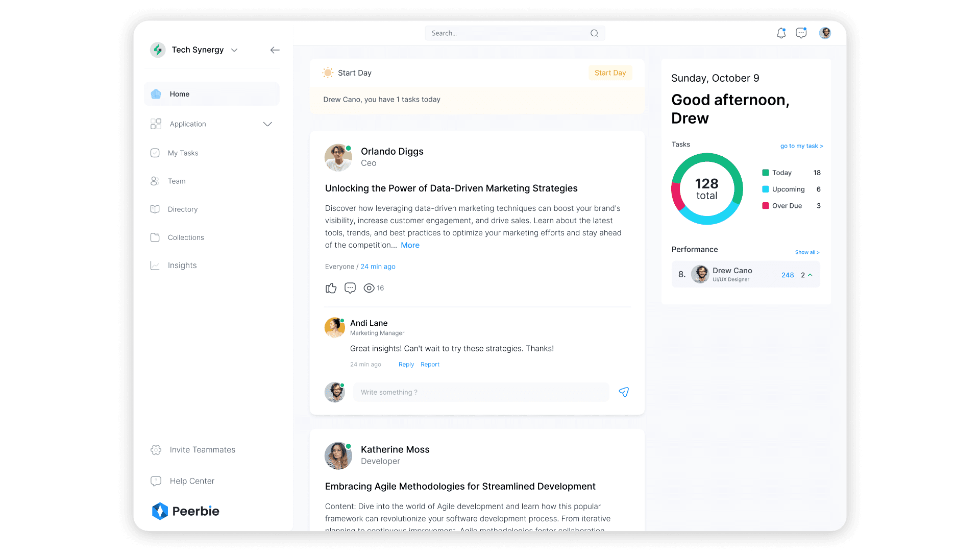
Task: Click the Write something comment field
Action: (481, 392)
